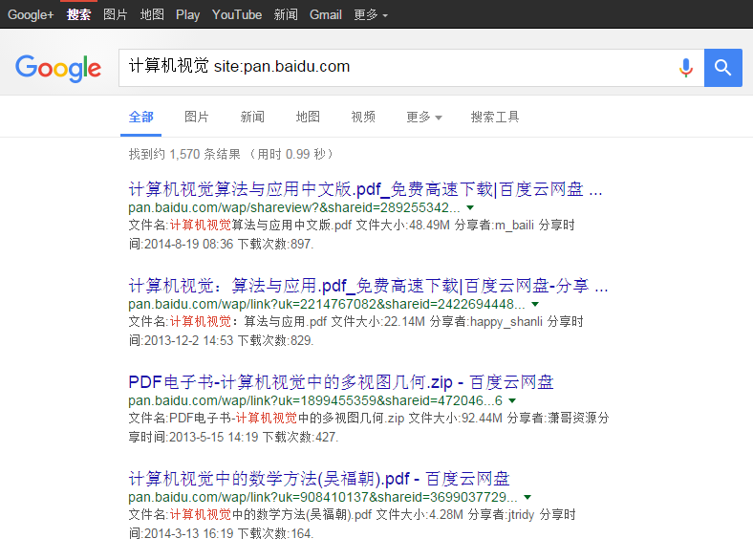The height and width of the screenshot is (560, 753).
Task: Click the blue search magnifier button
Action: 723,68
